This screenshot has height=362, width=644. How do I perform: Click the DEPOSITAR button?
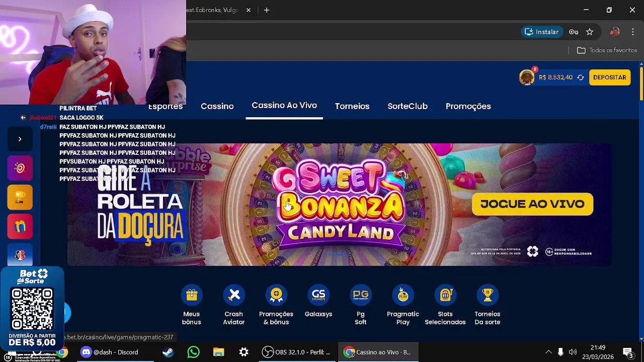pyautogui.click(x=610, y=77)
